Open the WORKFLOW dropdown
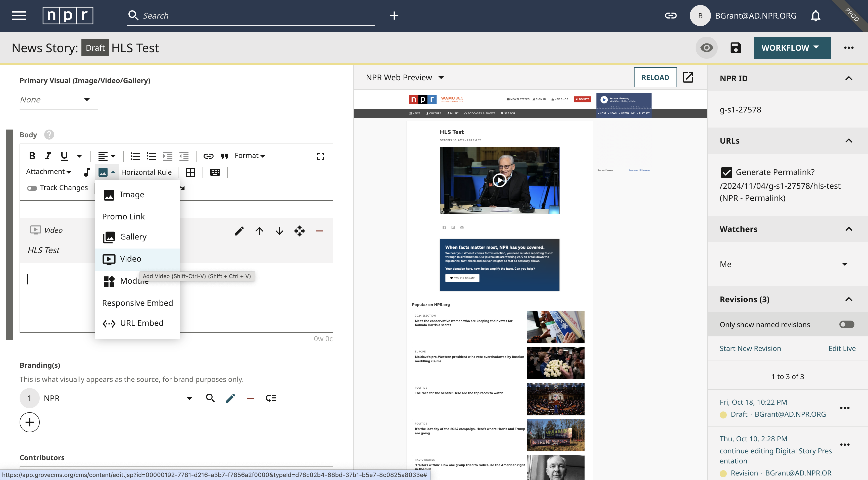The height and width of the screenshot is (480, 868). [x=792, y=48]
